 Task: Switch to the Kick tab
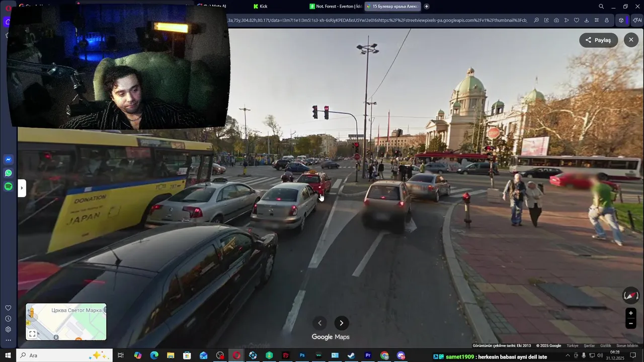(x=261, y=7)
